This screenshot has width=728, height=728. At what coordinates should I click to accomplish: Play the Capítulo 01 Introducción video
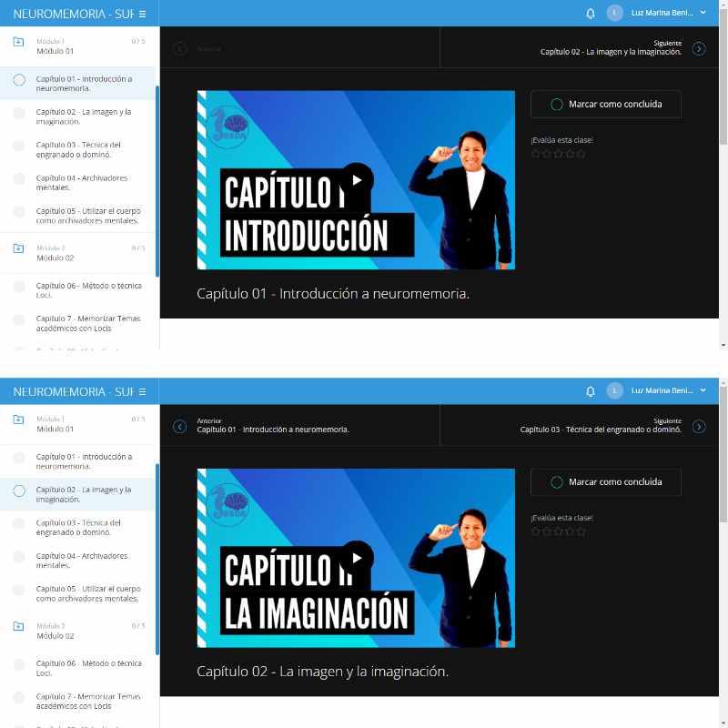click(357, 179)
